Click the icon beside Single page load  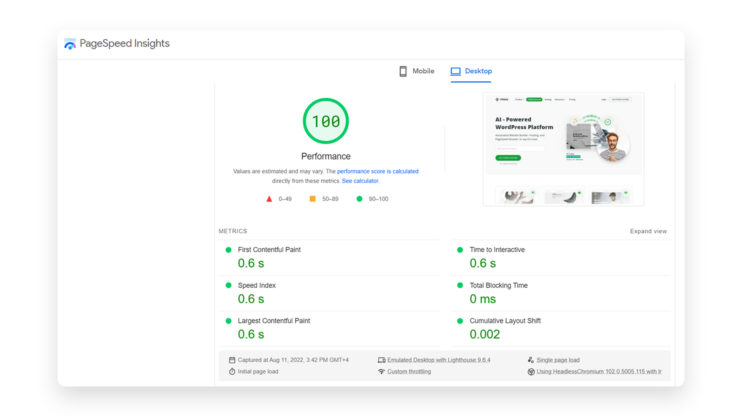pyautogui.click(x=530, y=360)
